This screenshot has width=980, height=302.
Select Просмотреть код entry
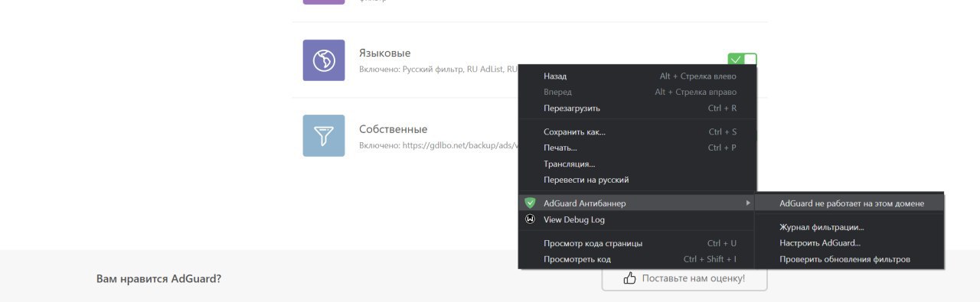[637, 259]
